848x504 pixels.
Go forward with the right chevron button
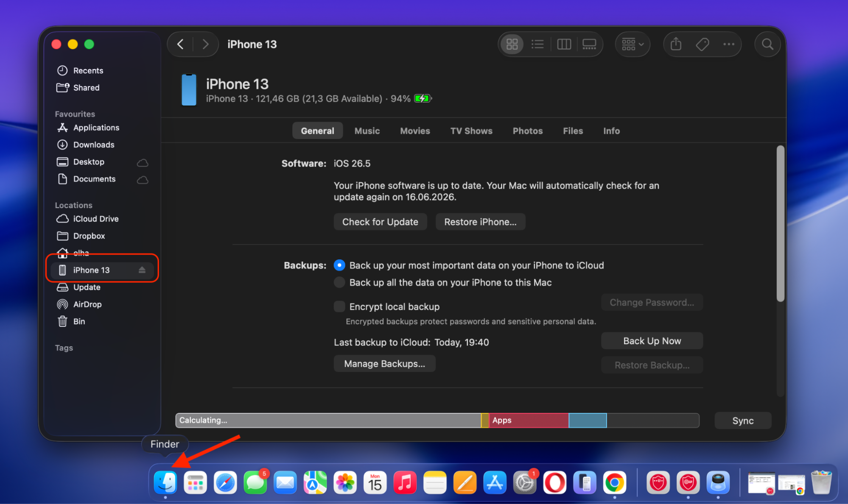(205, 44)
